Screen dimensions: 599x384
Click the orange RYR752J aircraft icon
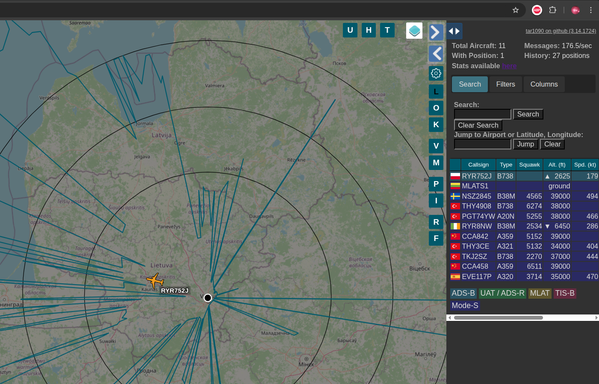[x=155, y=281]
